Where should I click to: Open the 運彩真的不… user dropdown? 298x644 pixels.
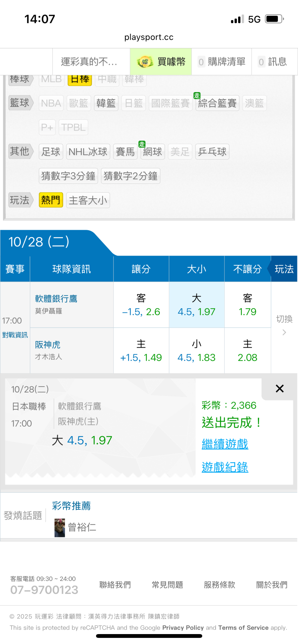(x=89, y=62)
